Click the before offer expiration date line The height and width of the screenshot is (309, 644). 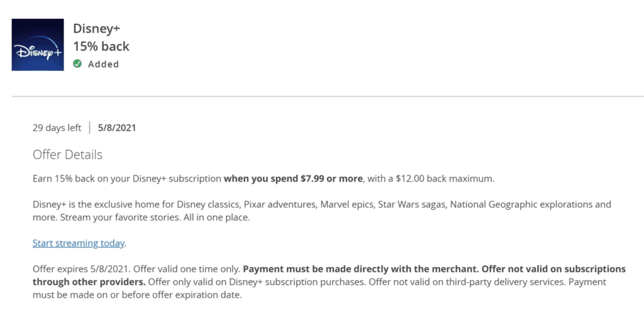(138, 295)
